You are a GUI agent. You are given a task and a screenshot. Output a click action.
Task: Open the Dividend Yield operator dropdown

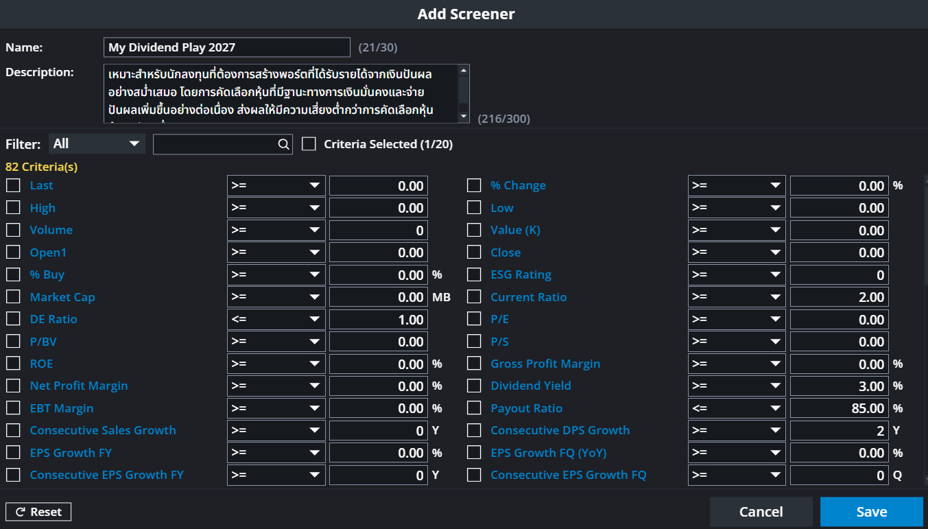tap(736, 386)
